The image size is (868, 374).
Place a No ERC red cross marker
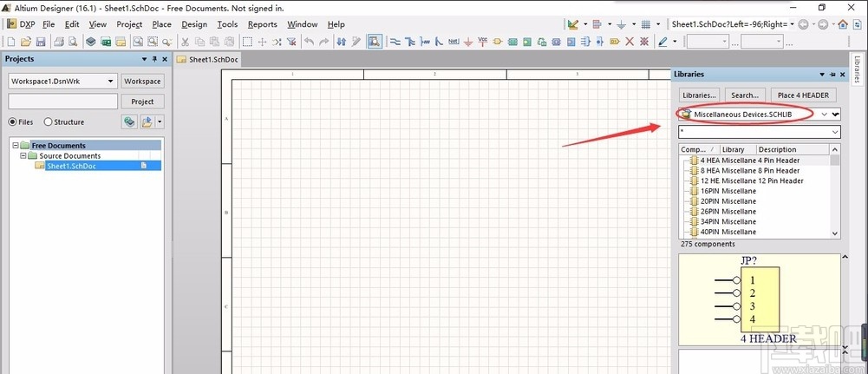(630, 42)
